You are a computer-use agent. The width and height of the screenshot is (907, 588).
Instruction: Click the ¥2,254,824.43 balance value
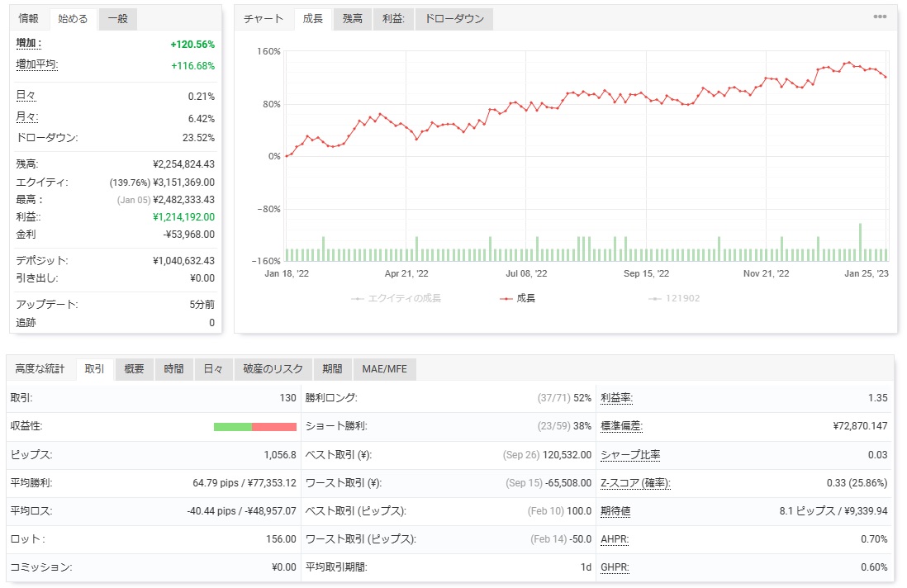[x=184, y=164]
